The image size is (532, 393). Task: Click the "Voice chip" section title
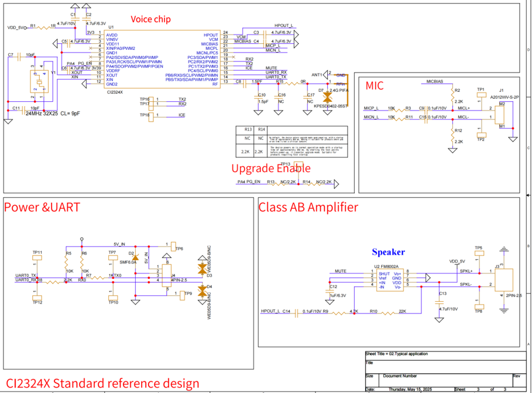[x=150, y=19]
